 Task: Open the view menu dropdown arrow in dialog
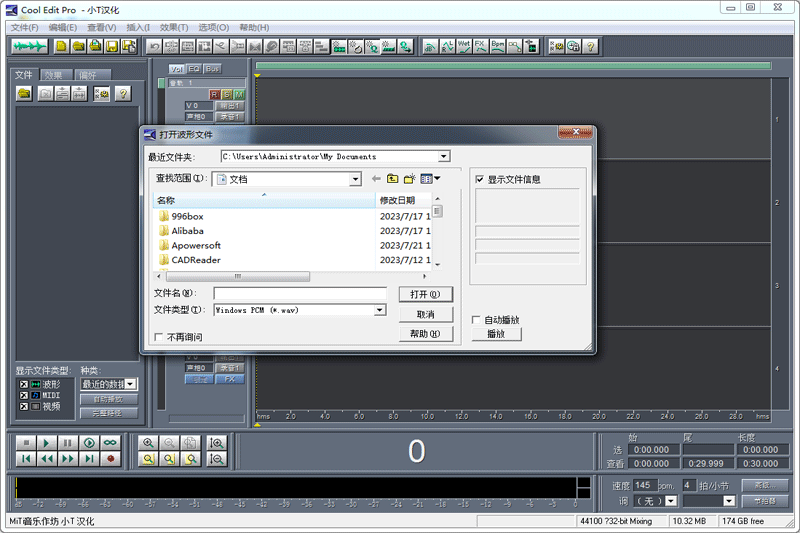[437, 179]
